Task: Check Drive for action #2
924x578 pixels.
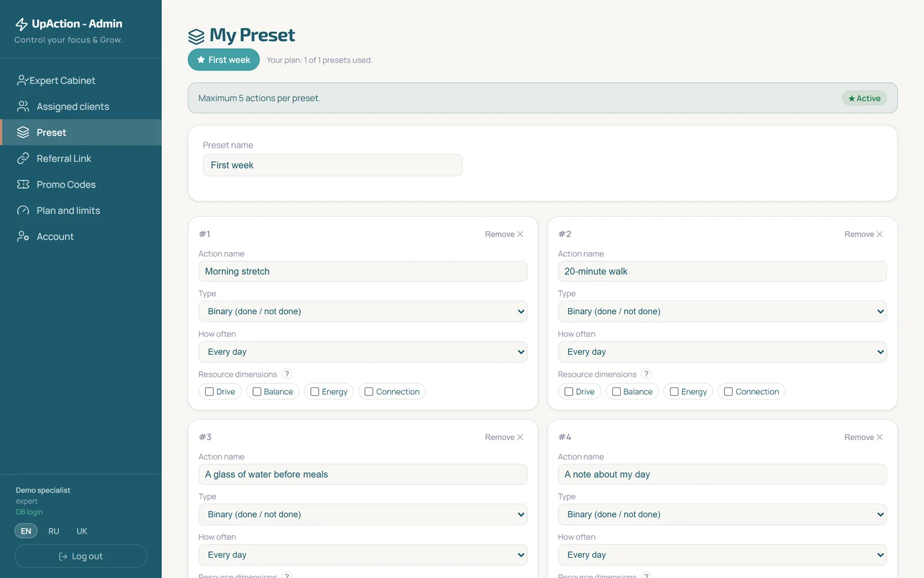Action: (569, 391)
